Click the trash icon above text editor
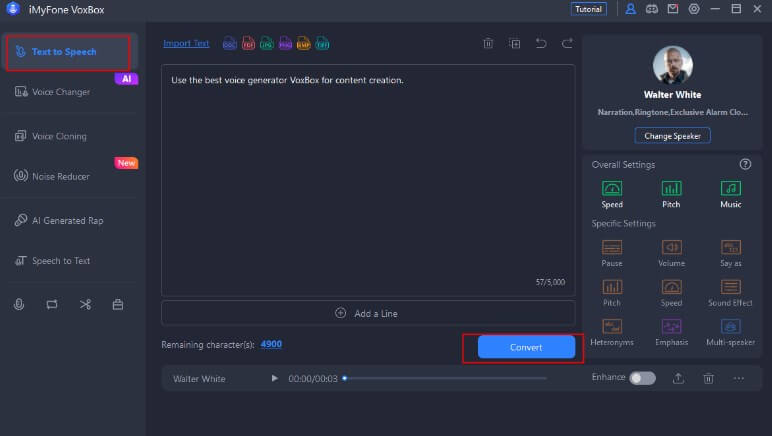 [x=488, y=43]
